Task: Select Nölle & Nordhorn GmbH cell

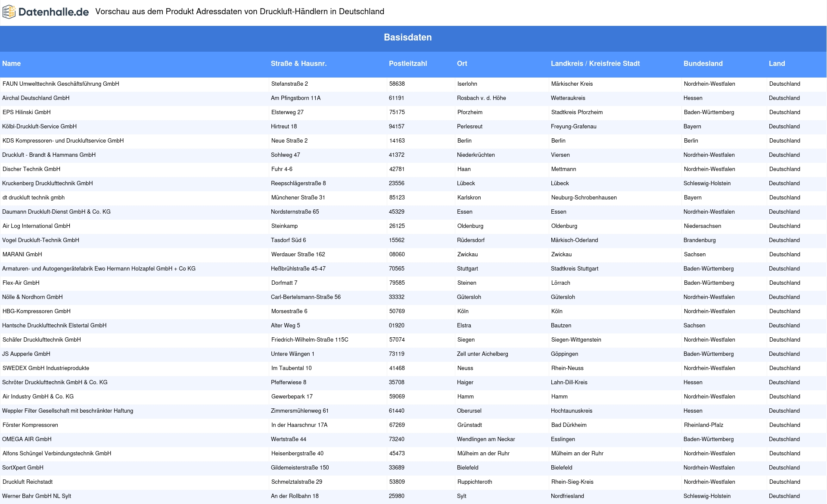Action: coord(33,297)
